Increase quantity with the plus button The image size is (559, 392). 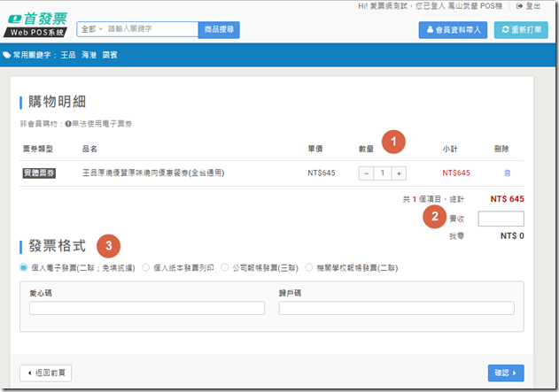point(399,173)
